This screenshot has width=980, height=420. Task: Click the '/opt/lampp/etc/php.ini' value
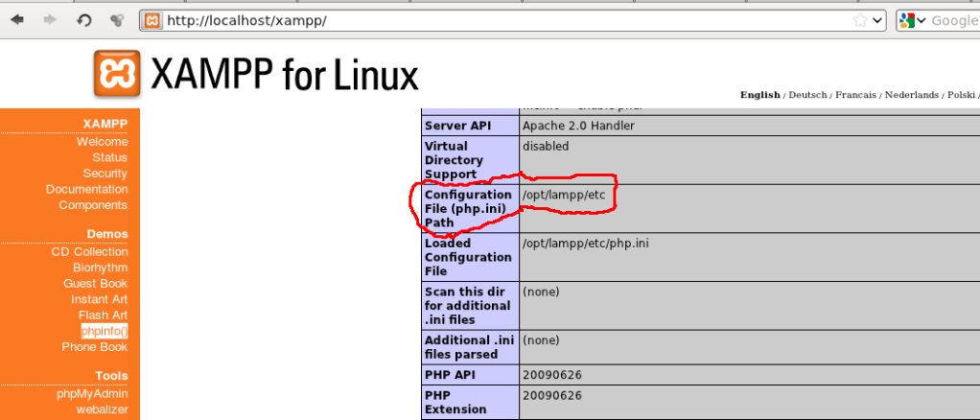(586, 244)
